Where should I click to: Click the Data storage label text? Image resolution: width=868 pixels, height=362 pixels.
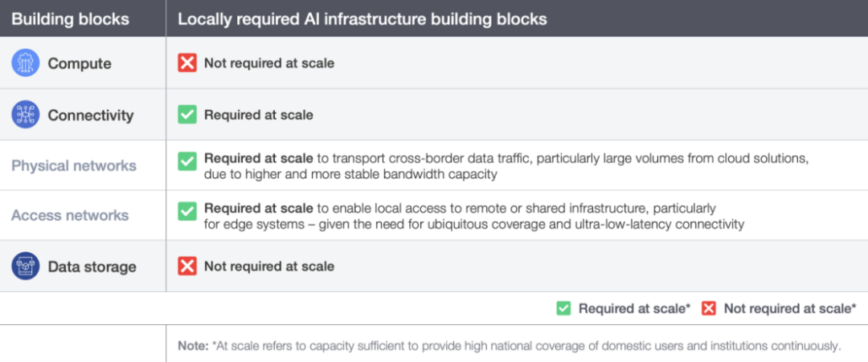(92, 266)
